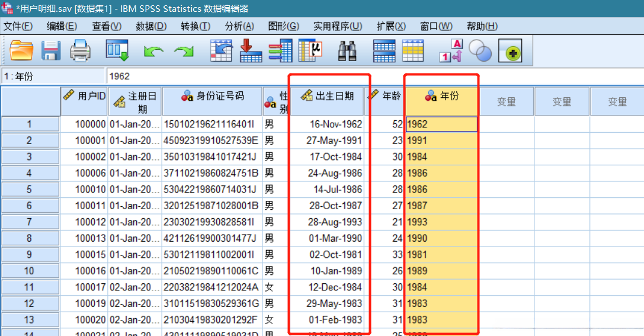Open the 实用程序(U) menu
The image size is (644, 336).
[x=338, y=26]
